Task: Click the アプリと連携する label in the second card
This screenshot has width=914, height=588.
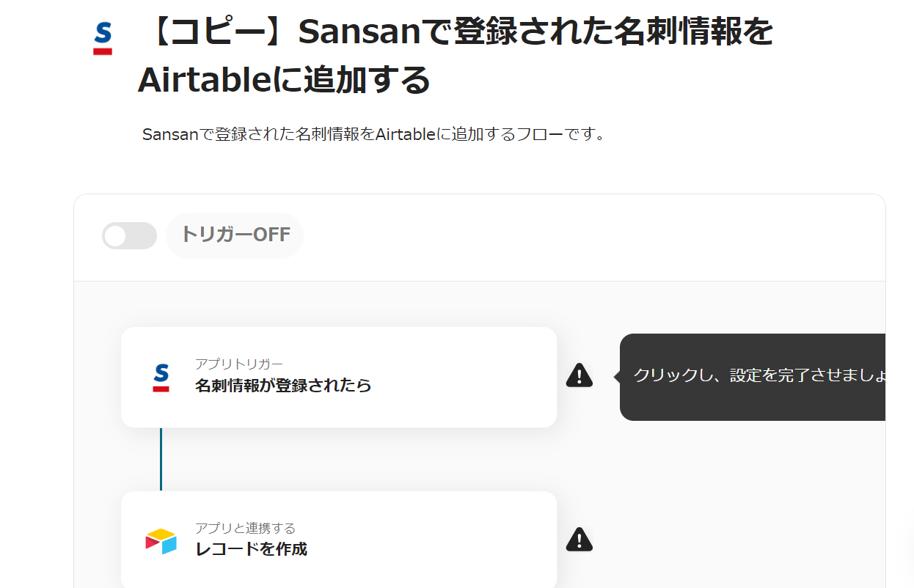Action: point(245,528)
